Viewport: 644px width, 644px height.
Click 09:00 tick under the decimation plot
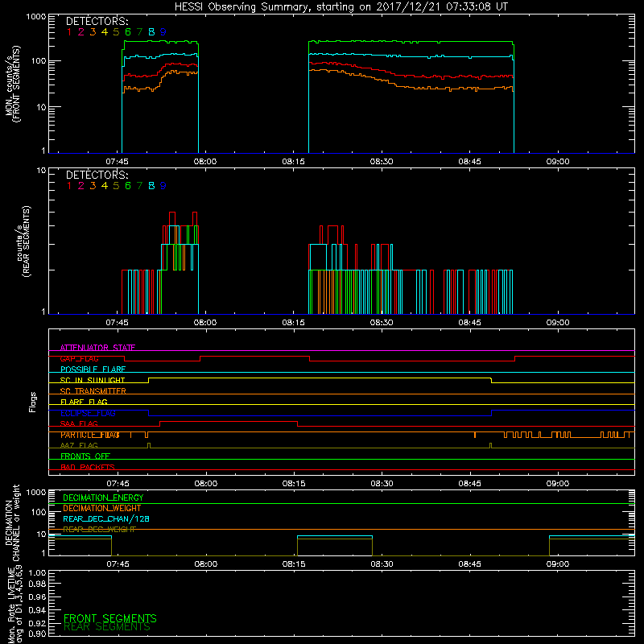point(558,564)
